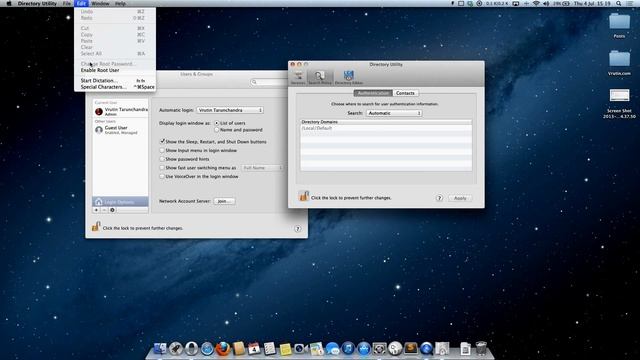Screen dimensions: 640x360
Task: Open the yellow Stickies note icon in Dock
Action: (x=285, y=349)
